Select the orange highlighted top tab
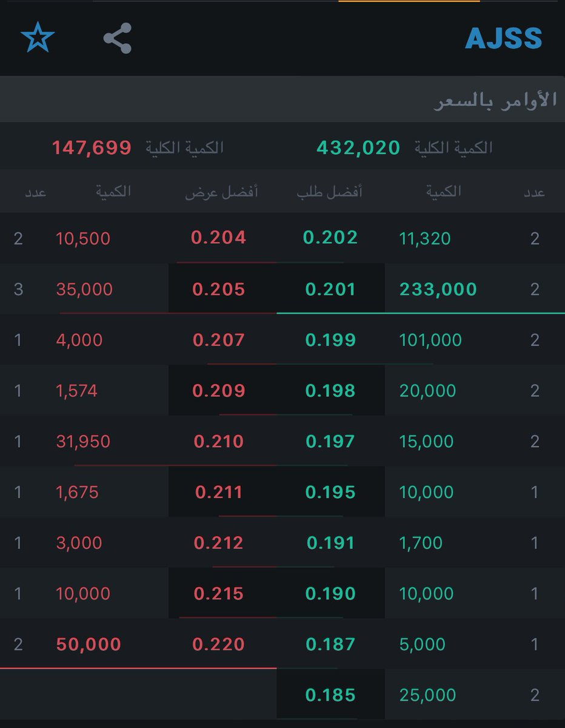The image size is (565, 728). 409,2
